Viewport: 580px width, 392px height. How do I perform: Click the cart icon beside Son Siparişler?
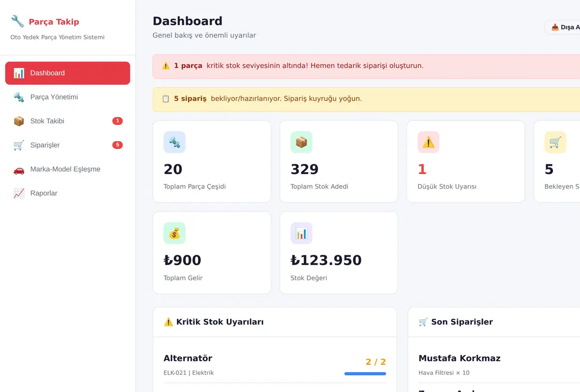click(423, 322)
